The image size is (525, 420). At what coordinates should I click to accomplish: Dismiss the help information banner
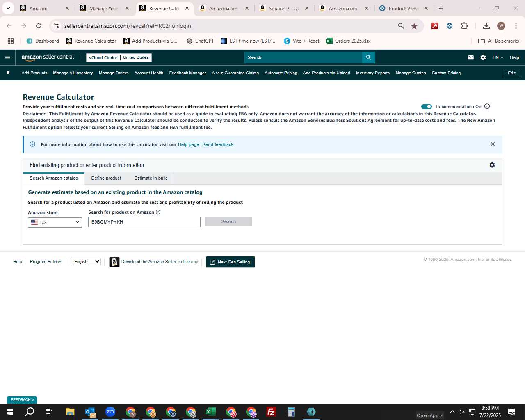point(493,144)
